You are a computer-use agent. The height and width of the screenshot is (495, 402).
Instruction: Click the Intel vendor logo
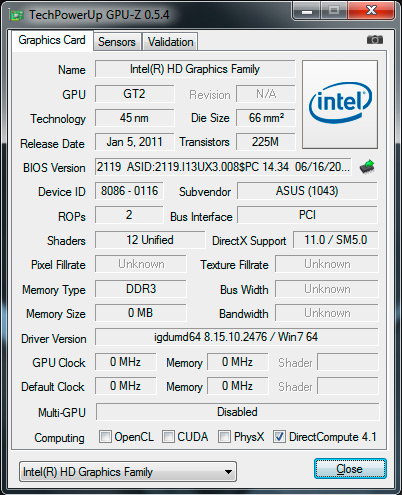pyautogui.click(x=340, y=104)
